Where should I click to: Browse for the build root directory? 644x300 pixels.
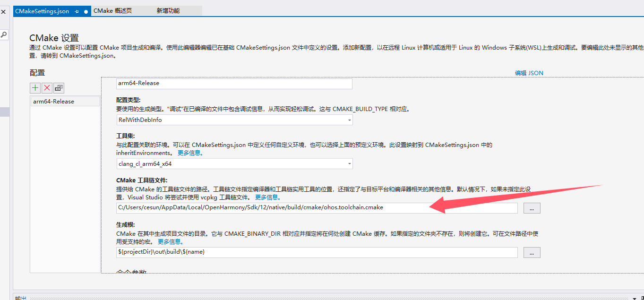pos(532,253)
